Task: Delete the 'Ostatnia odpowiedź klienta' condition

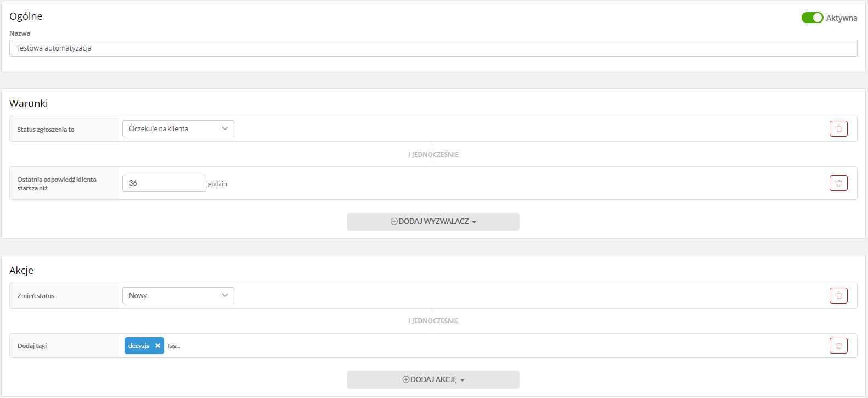Action: (x=838, y=183)
